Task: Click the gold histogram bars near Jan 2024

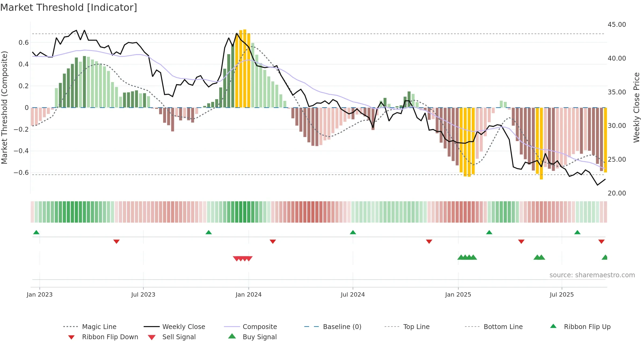Action: click(x=243, y=69)
